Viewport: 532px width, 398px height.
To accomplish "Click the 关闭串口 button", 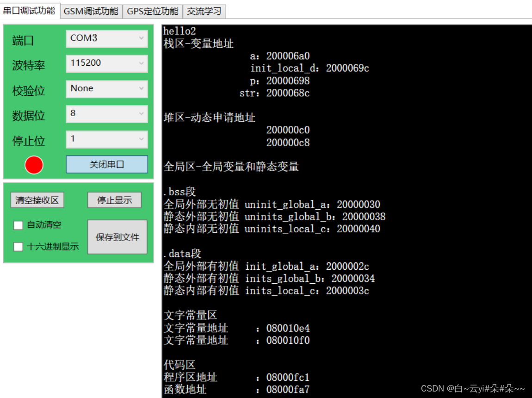I will click(107, 165).
